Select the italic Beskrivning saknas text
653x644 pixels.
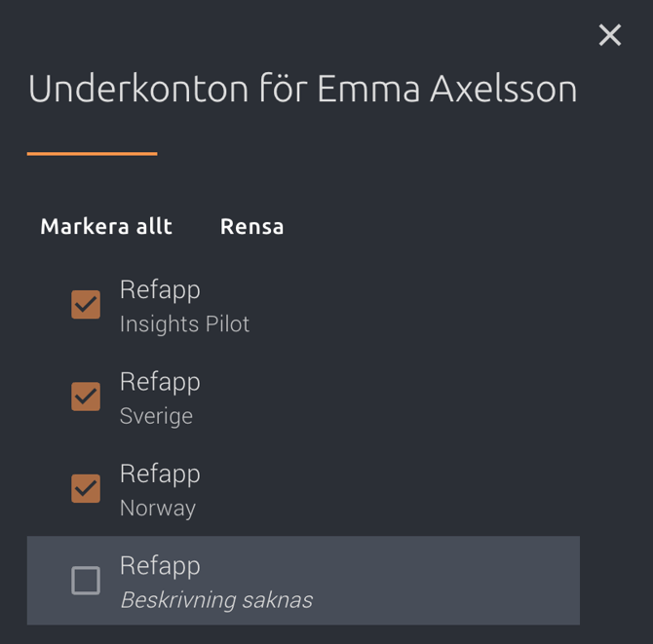[x=216, y=600]
